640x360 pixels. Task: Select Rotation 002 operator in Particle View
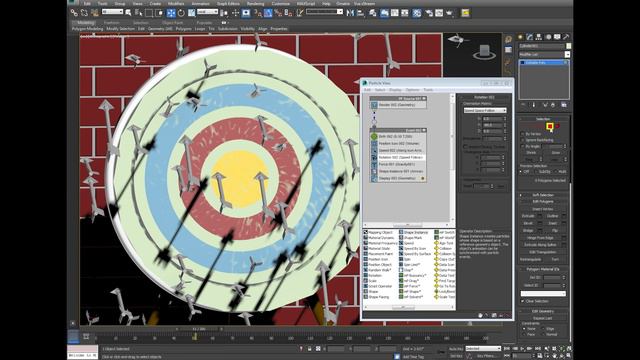tap(398, 157)
